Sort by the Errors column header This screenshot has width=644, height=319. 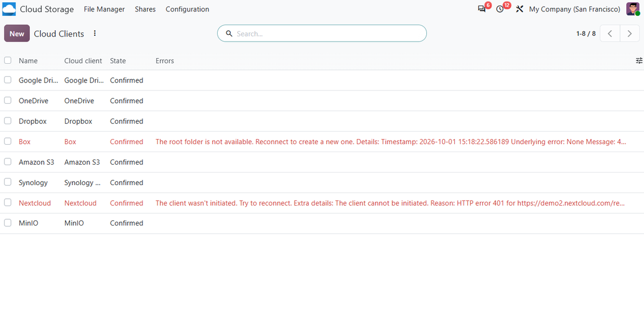point(165,61)
